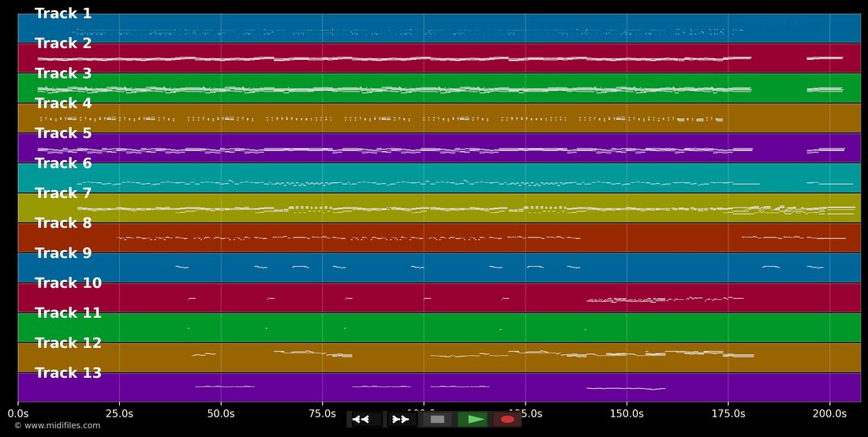Select the Track 2 label
Viewport: 868px width, 437px height.
(63, 43)
